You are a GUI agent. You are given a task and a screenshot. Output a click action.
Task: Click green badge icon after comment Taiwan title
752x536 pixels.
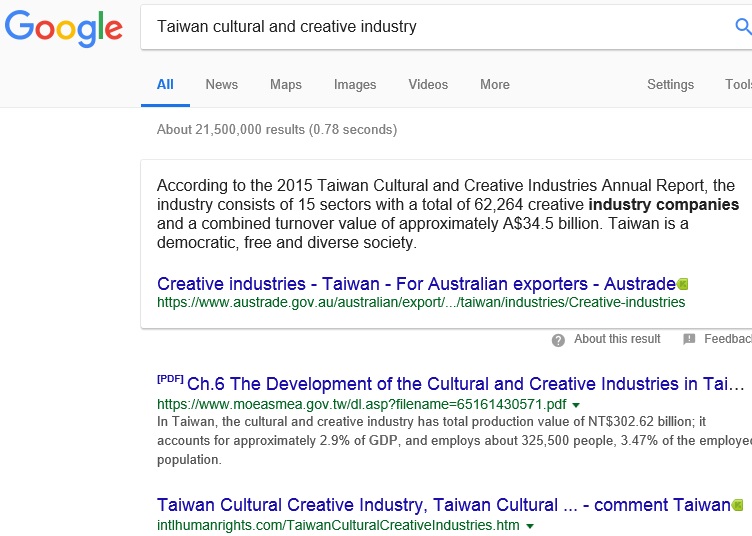pos(737,505)
